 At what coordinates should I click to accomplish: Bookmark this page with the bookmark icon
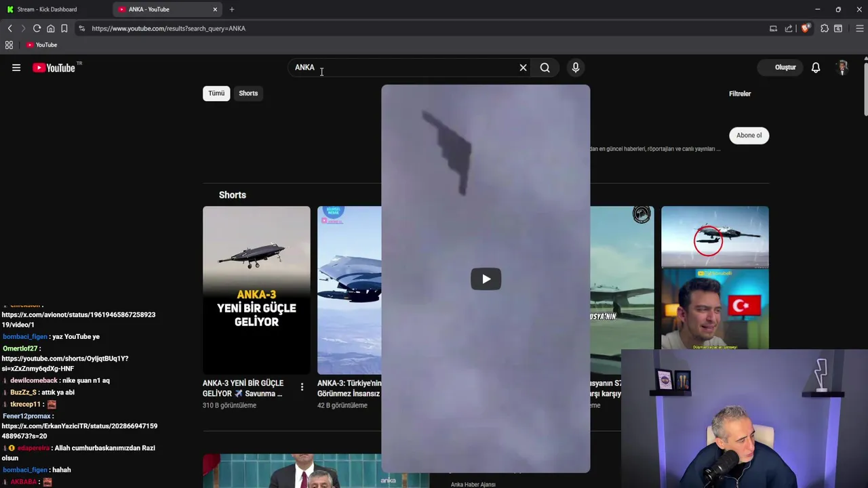click(x=64, y=28)
